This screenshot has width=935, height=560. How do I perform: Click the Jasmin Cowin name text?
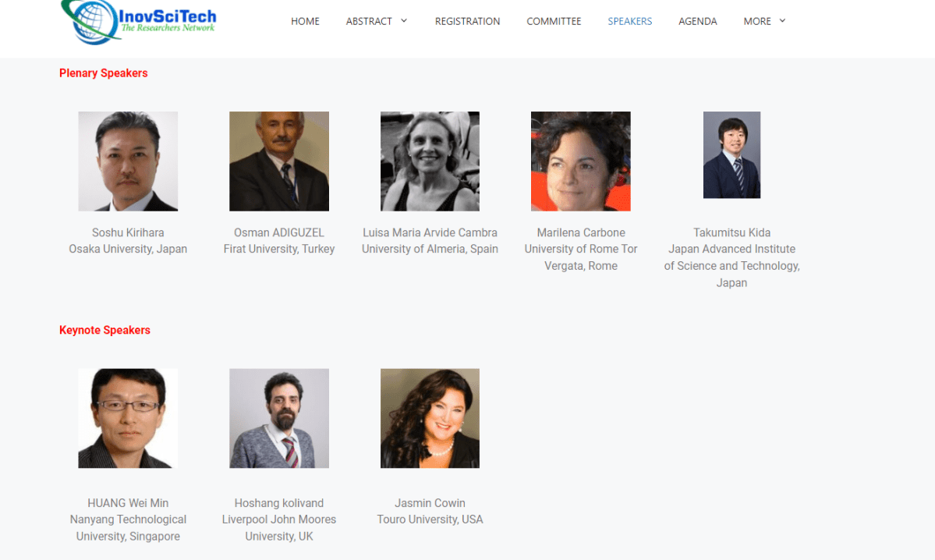pyautogui.click(x=430, y=503)
